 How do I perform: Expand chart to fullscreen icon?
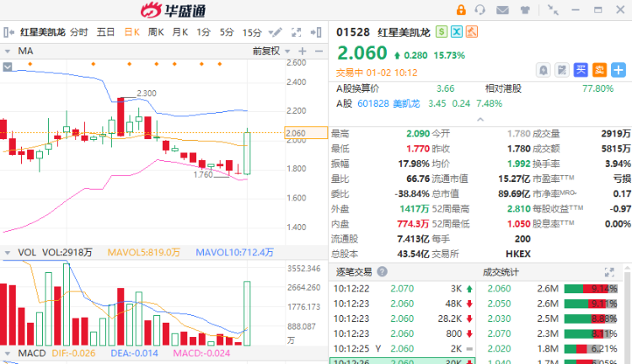pos(297,32)
